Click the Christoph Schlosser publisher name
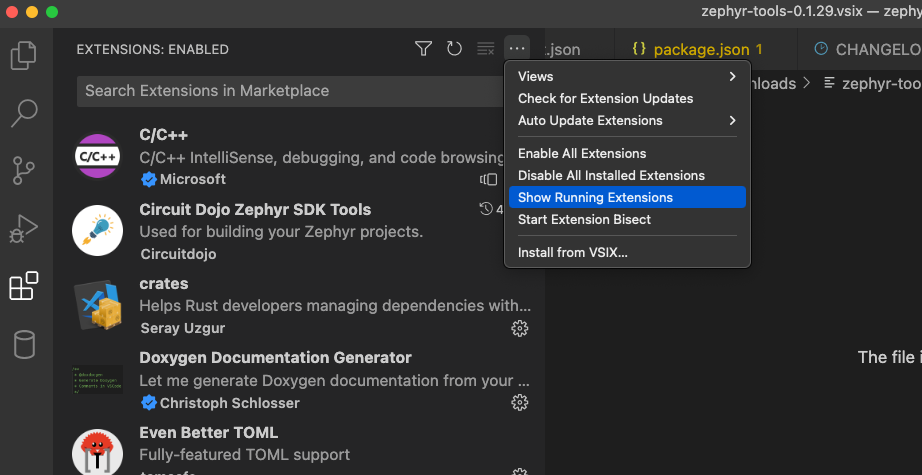The height and width of the screenshot is (475, 922). pyautogui.click(x=230, y=403)
